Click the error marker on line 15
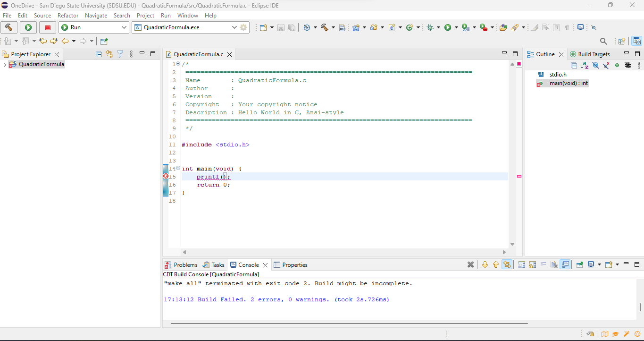The image size is (644, 341). coord(166,176)
